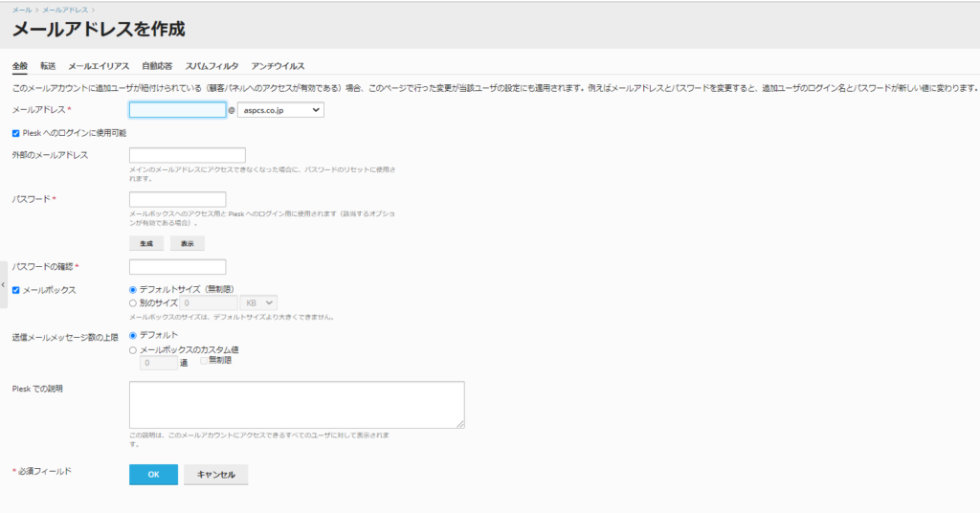Image resolution: width=980 pixels, height=513 pixels.
Task: Click the OK button
Action: tap(153, 475)
